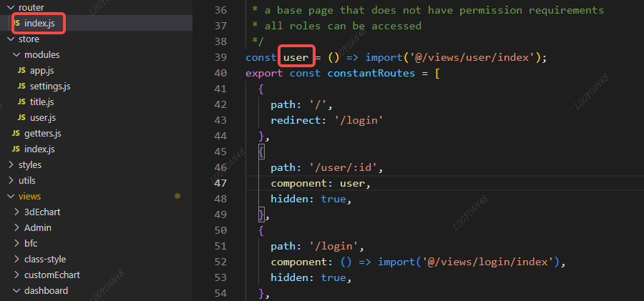The height and width of the screenshot is (301, 644).
Task: Click the JS icon beside title.js
Action: tap(21, 102)
